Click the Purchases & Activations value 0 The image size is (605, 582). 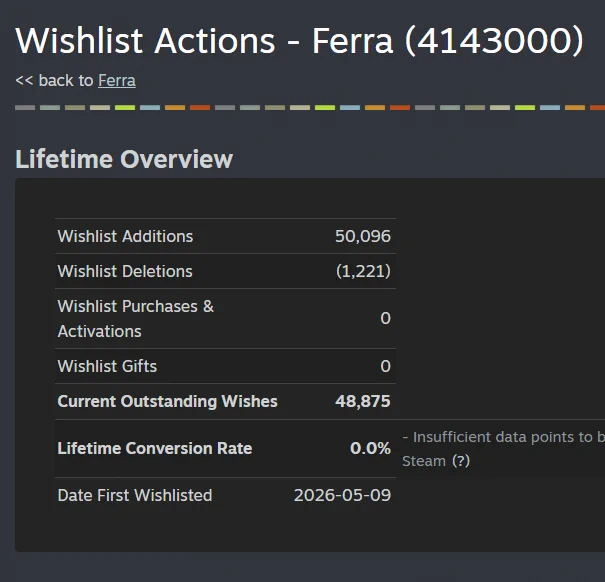click(x=385, y=318)
